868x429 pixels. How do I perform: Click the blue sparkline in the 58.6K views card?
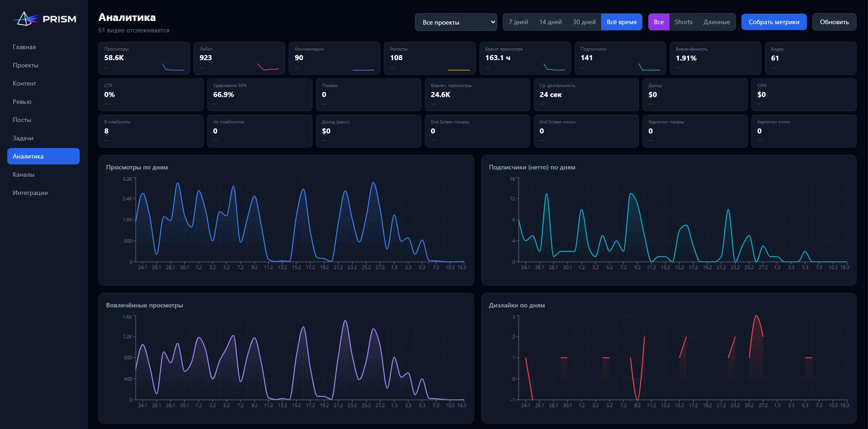173,67
